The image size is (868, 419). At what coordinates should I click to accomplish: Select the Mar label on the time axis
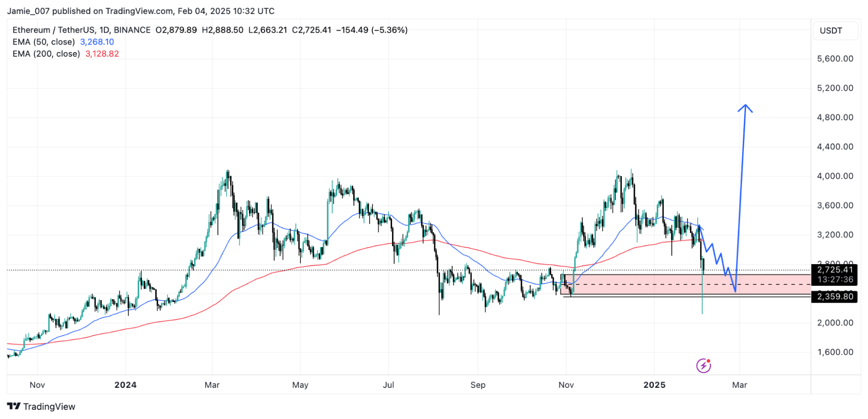click(x=739, y=385)
